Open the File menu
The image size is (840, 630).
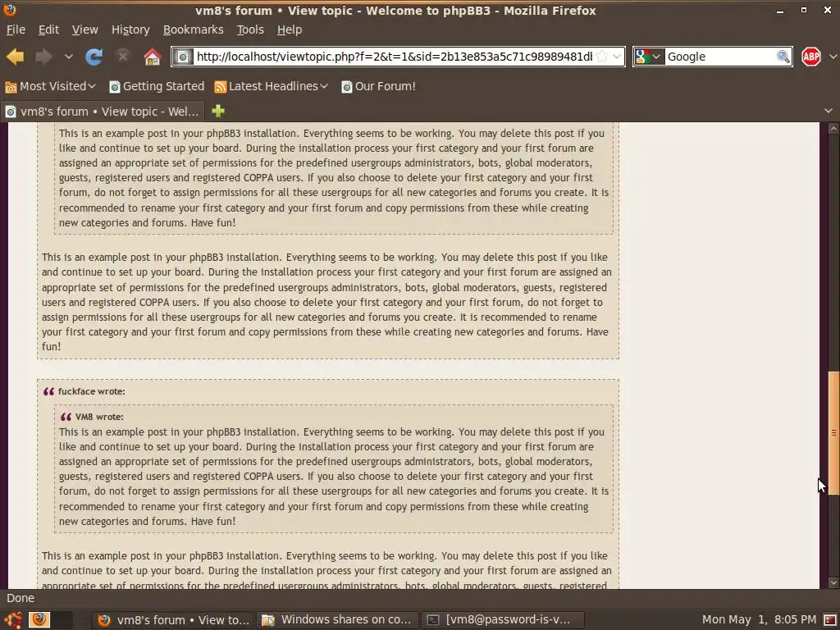[x=16, y=30]
